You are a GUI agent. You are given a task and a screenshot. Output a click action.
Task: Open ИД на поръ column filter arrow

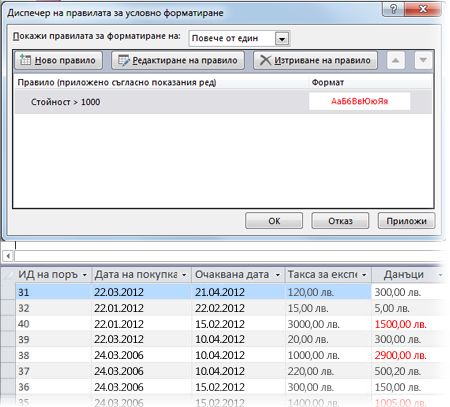click(x=84, y=275)
